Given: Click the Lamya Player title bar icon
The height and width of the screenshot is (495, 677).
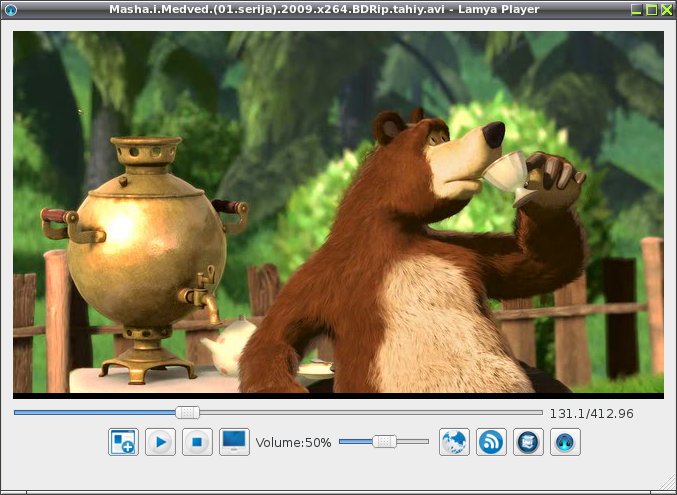Looking at the screenshot, I should [x=10, y=10].
